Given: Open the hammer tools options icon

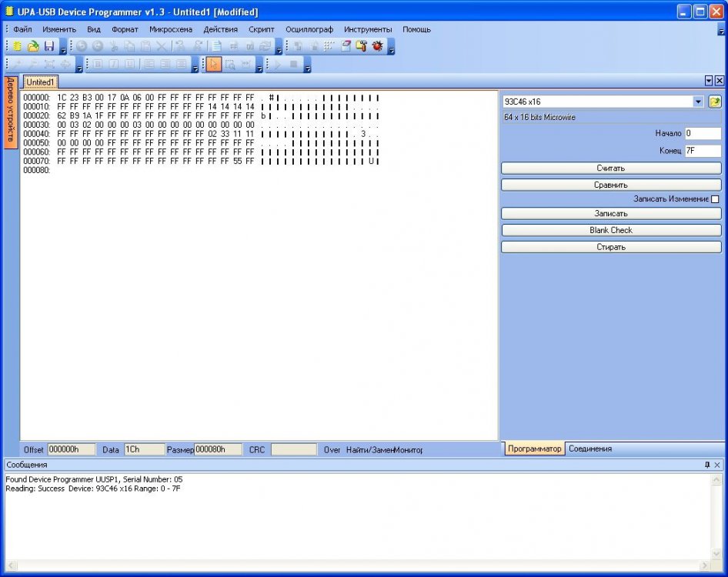Looking at the screenshot, I should pos(361,46).
